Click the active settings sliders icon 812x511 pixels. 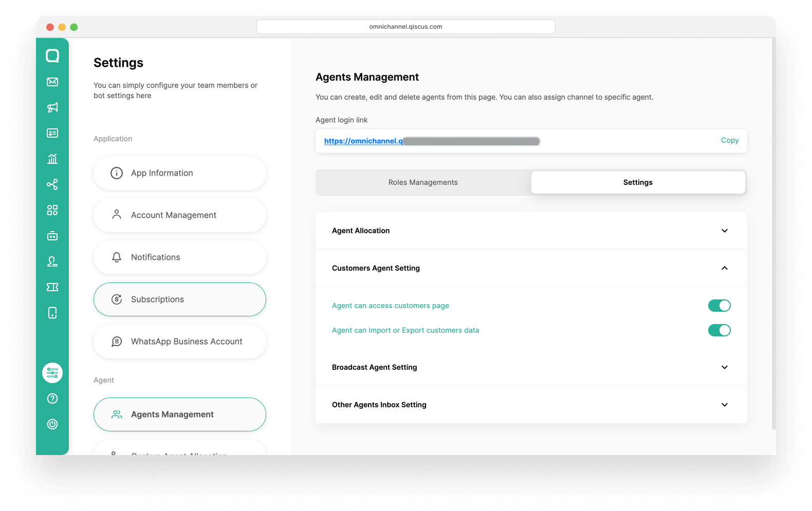click(x=52, y=373)
